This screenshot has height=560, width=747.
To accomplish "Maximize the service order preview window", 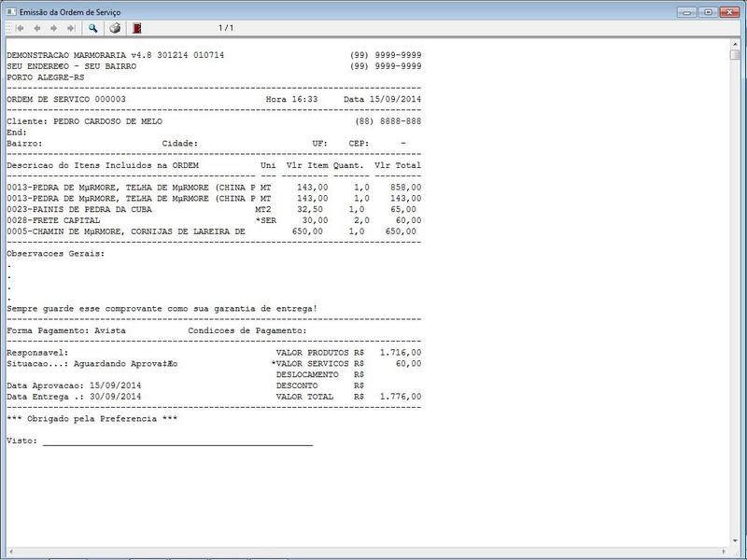I will coord(709,10).
